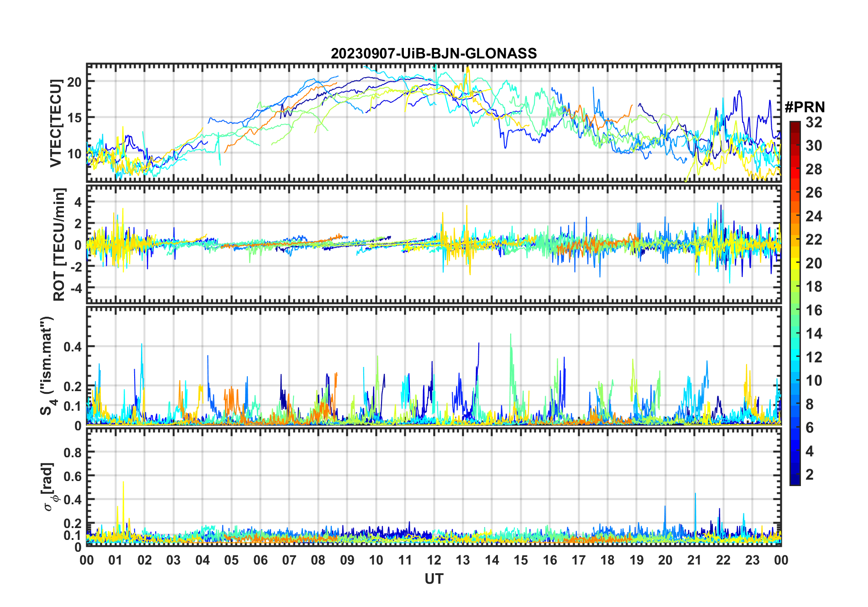The image size is (868, 607).
Task: Click UT axis tick label 18
Action: [607, 560]
